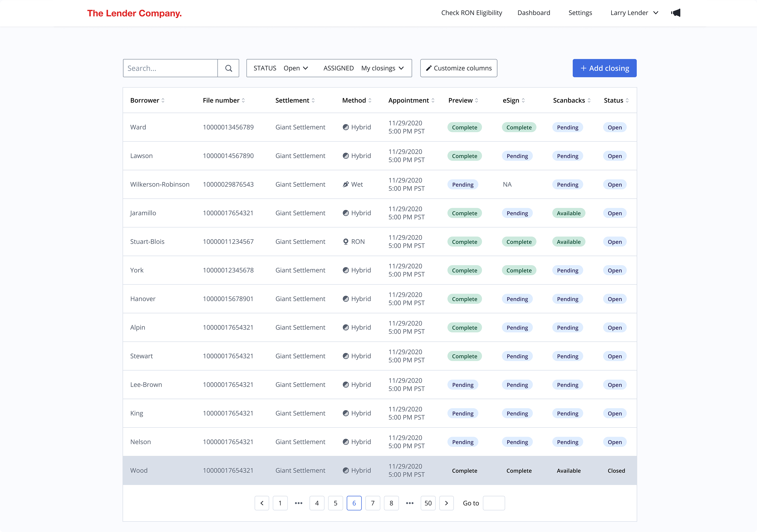Viewport: 757px width, 532px height.
Task: Click the RON method icon for Stuart-Blois
Action: coord(345,242)
